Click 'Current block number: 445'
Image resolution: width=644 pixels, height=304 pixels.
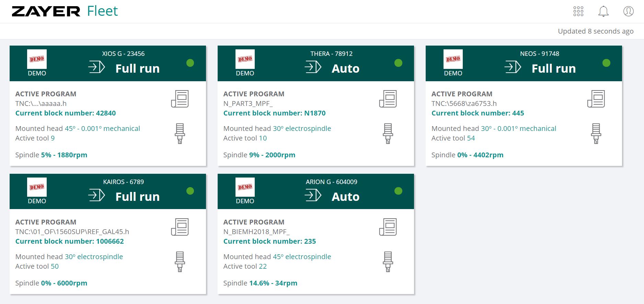[x=478, y=113]
